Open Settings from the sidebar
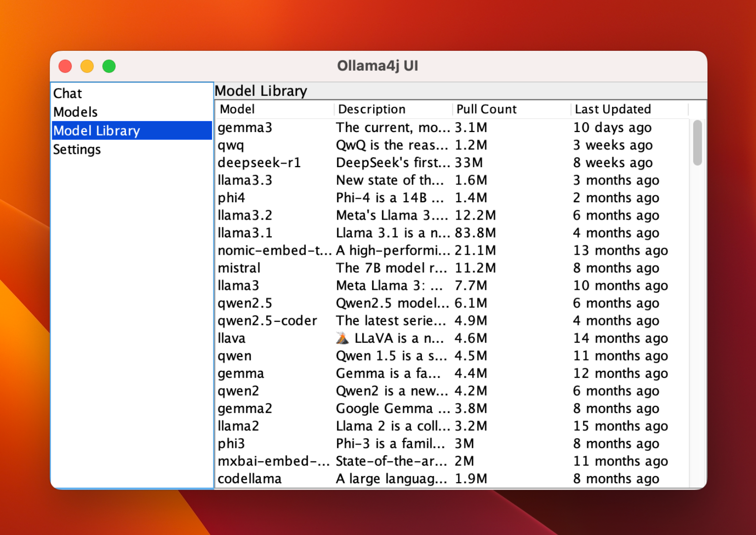This screenshot has height=535, width=756. click(x=77, y=150)
